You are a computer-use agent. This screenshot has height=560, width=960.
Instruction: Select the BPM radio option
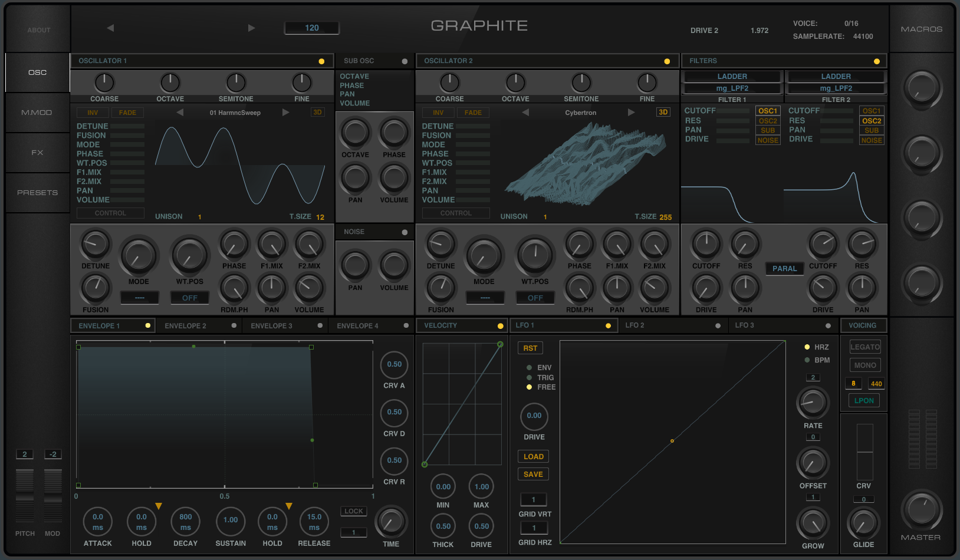coord(807,360)
